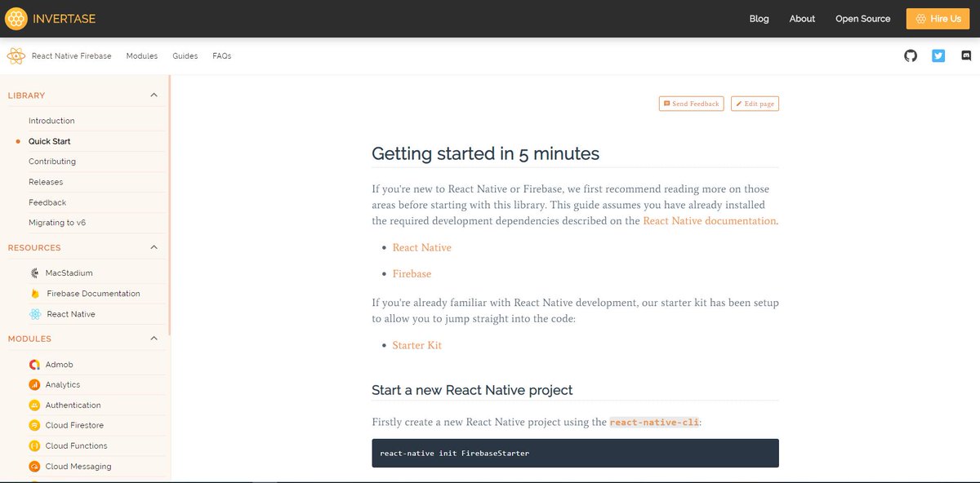Open the Discord icon link
980x483 pixels.
coord(966,56)
